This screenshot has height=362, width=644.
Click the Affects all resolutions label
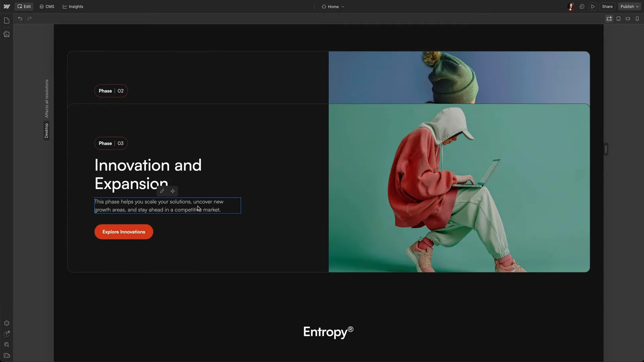47,99
